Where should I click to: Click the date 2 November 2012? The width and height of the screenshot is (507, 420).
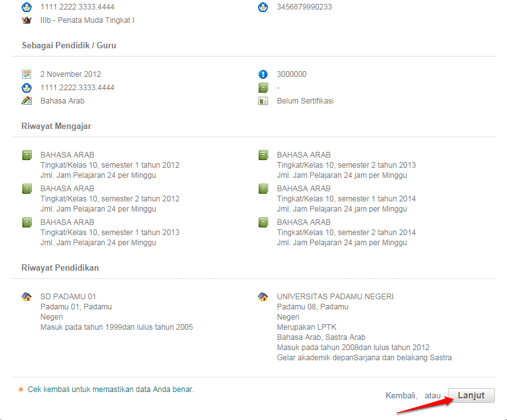tap(71, 74)
